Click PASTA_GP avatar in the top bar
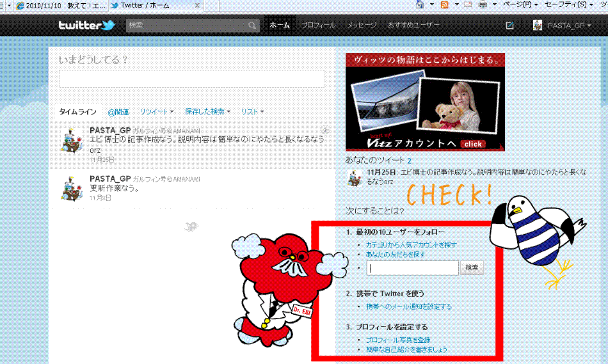 click(538, 25)
